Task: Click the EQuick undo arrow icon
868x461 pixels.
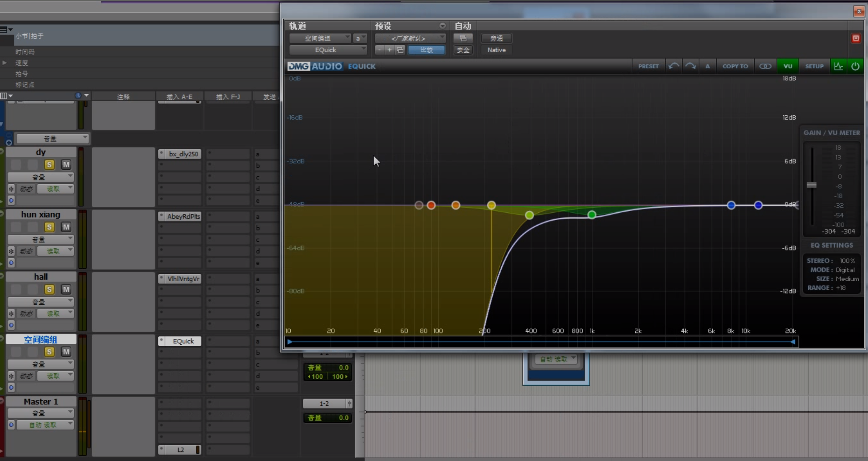Action: tap(673, 66)
